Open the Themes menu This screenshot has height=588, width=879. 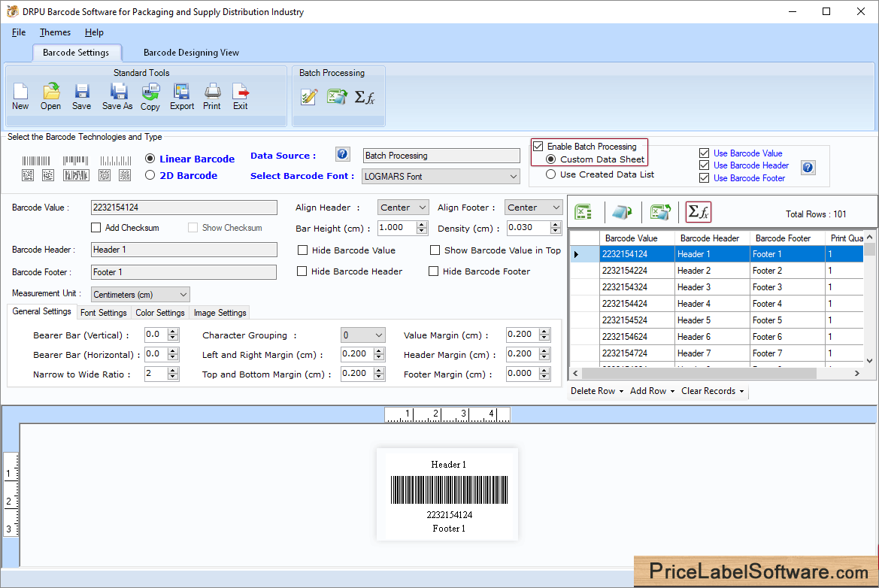(x=54, y=32)
